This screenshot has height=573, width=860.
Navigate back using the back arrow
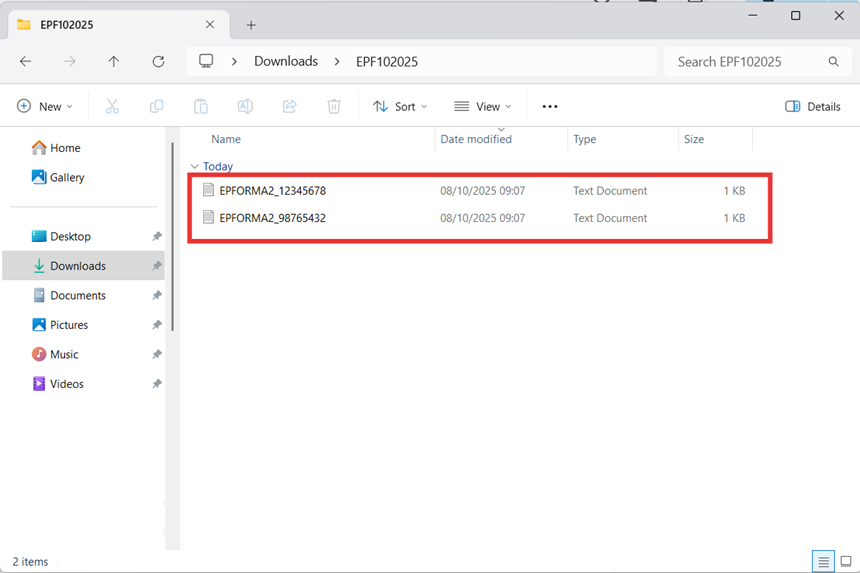click(26, 62)
